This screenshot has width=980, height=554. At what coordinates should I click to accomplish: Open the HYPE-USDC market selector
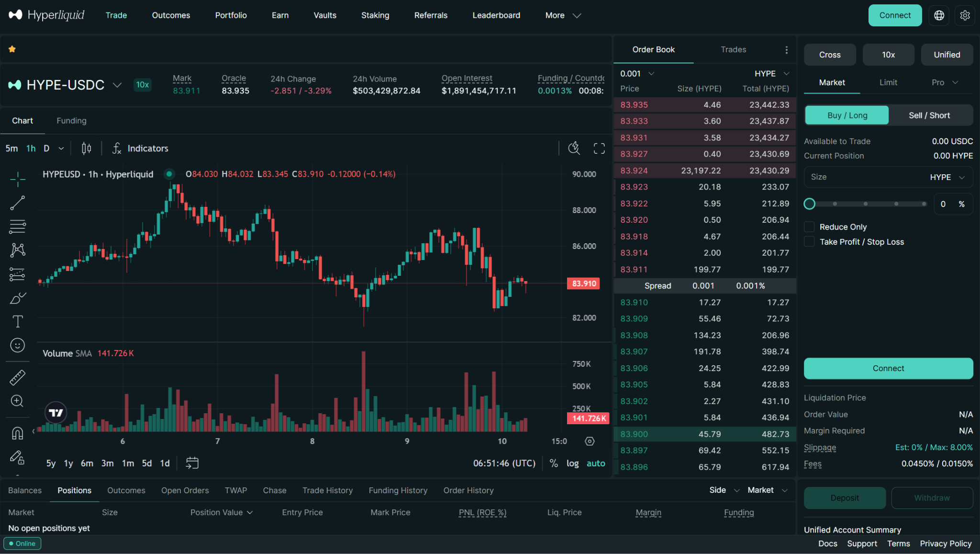65,85
